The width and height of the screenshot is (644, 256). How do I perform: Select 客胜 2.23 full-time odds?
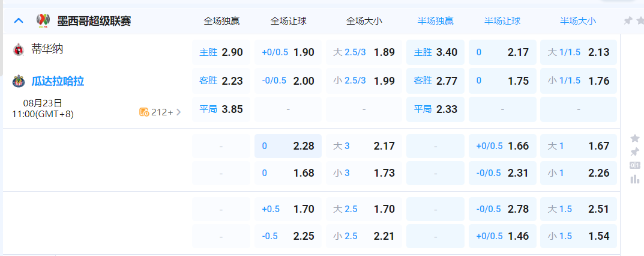coord(221,81)
